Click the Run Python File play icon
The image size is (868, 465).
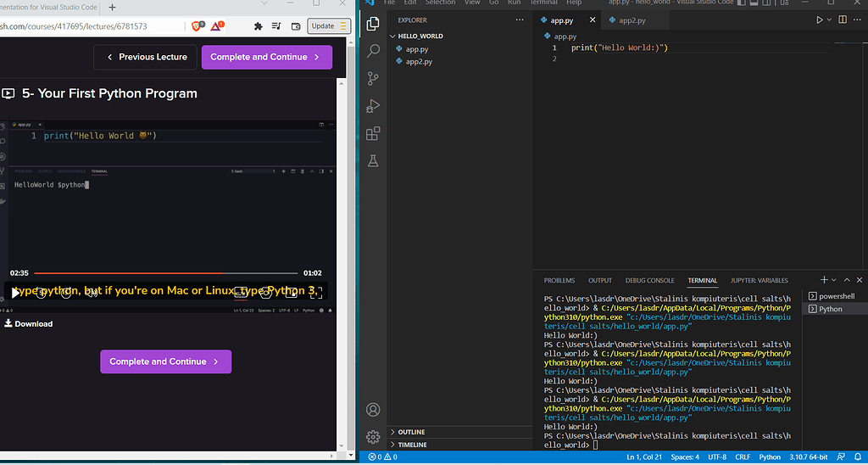click(x=820, y=20)
